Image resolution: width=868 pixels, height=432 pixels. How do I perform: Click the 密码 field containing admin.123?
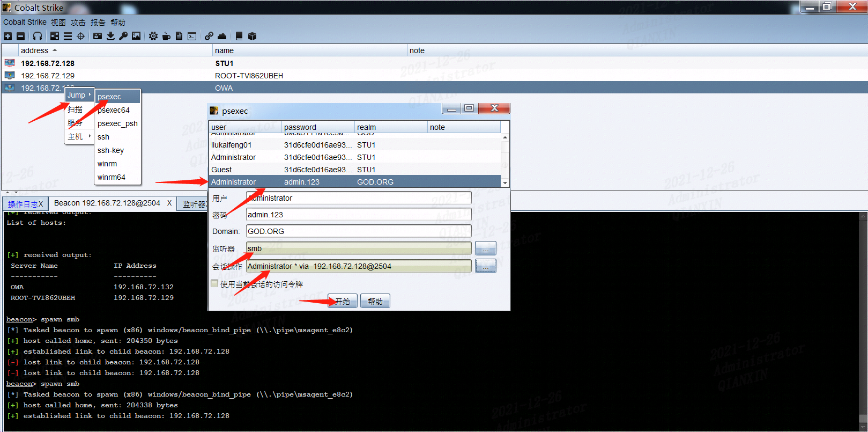point(359,215)
